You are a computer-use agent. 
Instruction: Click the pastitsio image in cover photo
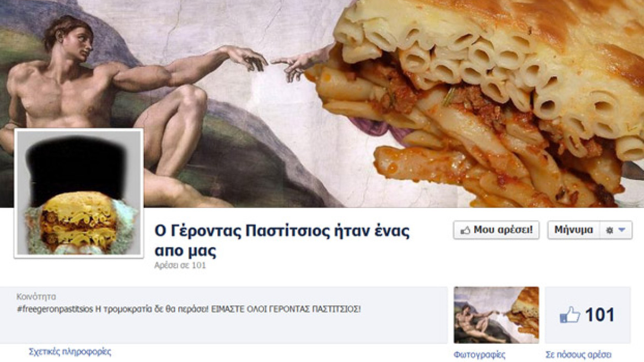click(476, 103)
